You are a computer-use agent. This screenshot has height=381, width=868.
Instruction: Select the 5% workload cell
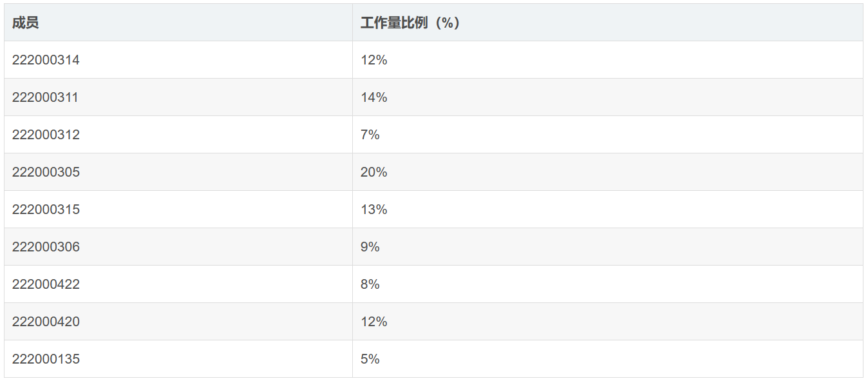(x=370, y=359)
